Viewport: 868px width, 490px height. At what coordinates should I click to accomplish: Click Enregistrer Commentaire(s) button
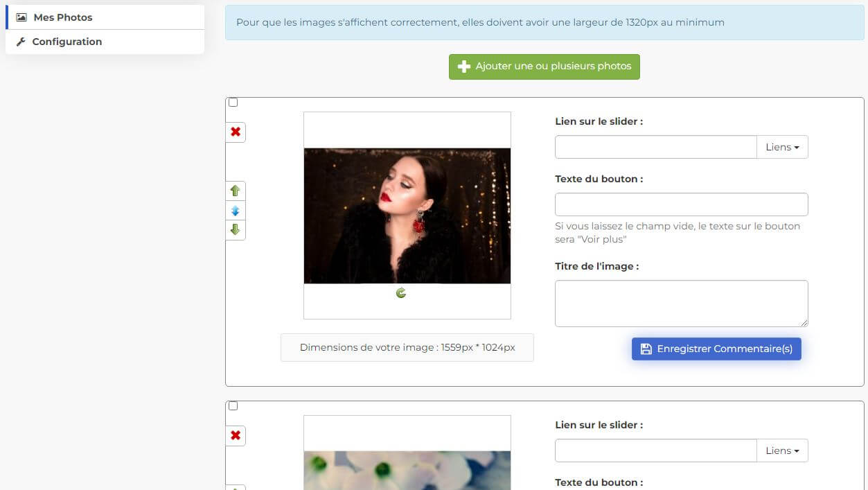pyautogui.click(x=716, y=349)
